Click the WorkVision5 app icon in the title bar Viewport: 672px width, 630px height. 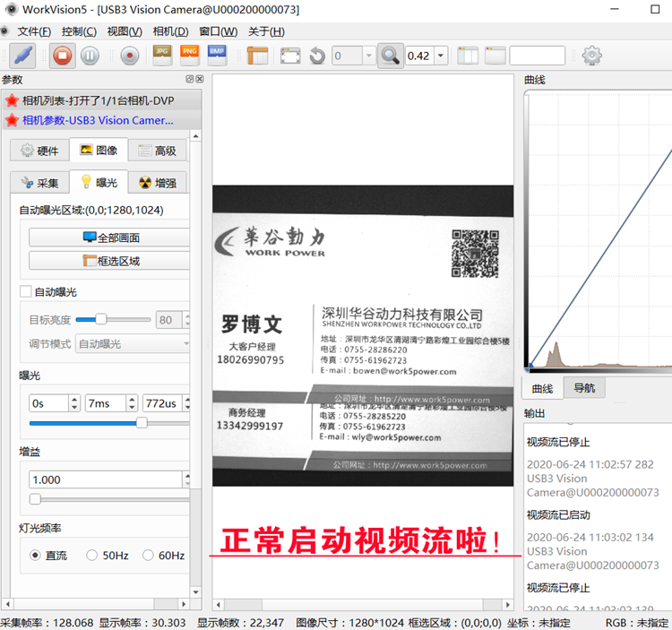[11, 9]
